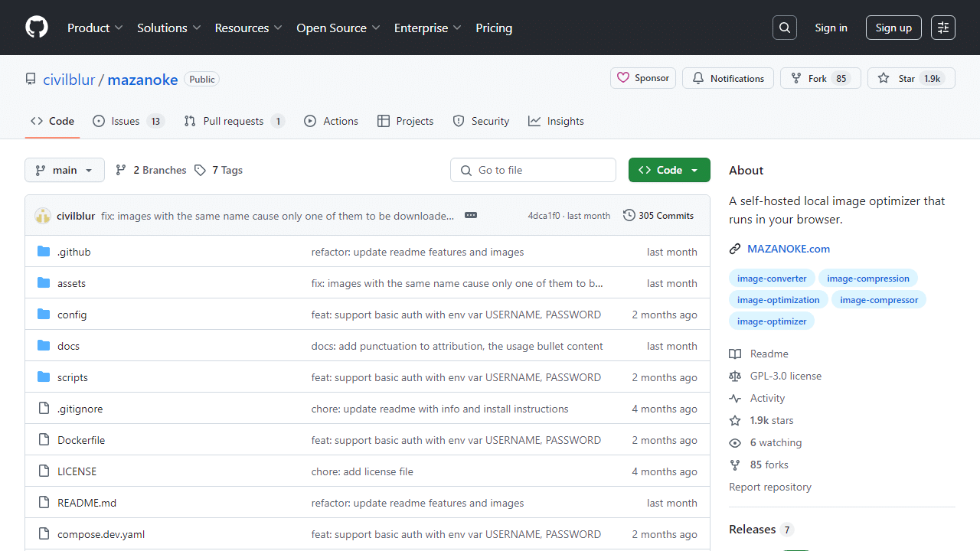Open the mazanoke repository name link

[x=142, y=80]
